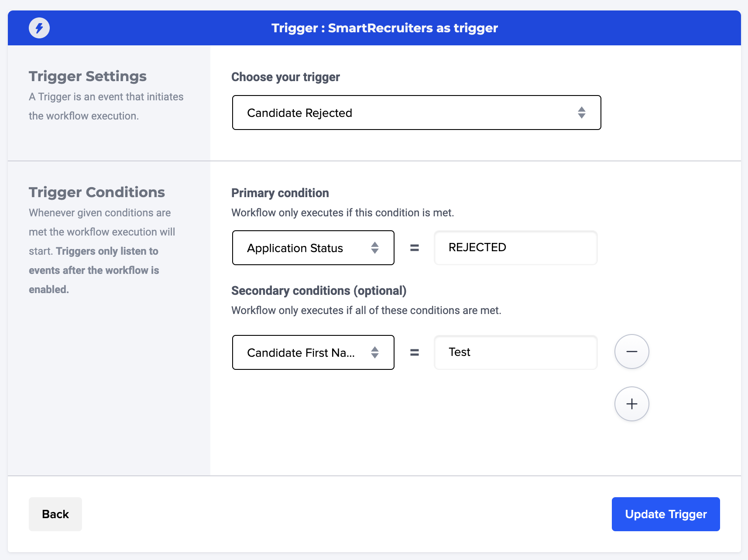Click the Choose your trigger label

[285, 77]
